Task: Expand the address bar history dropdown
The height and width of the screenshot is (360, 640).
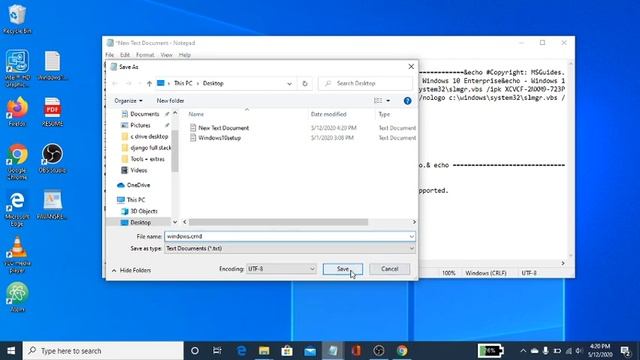Action: click(289, 84)
